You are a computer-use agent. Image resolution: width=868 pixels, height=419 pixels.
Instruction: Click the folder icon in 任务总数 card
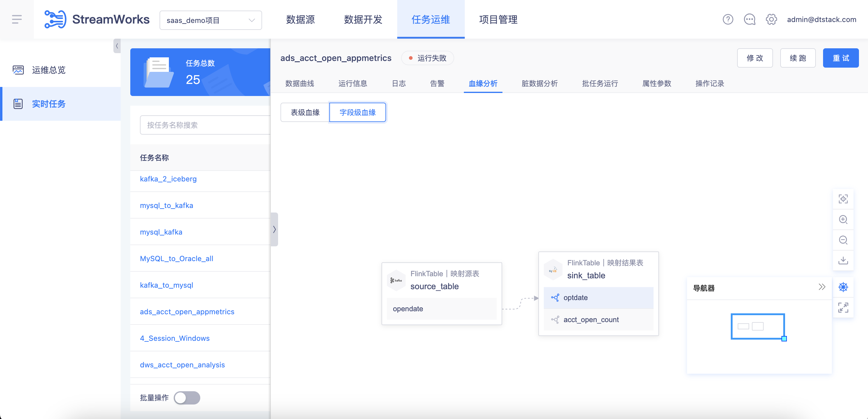pos(158,72)
